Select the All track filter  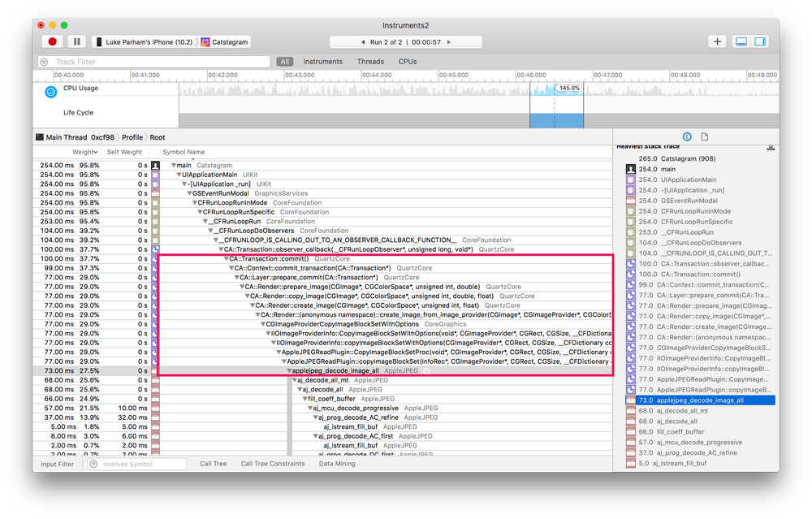285,62
